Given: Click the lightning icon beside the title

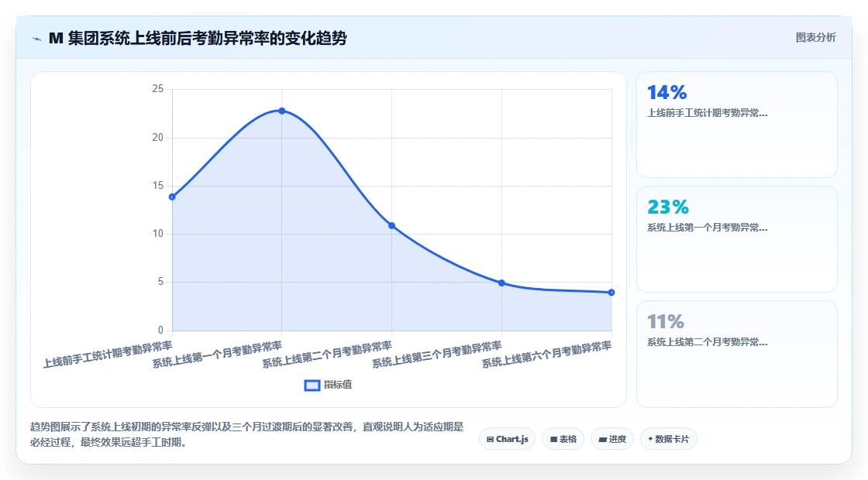Looking at the screenshot, I should pos(37,39).
